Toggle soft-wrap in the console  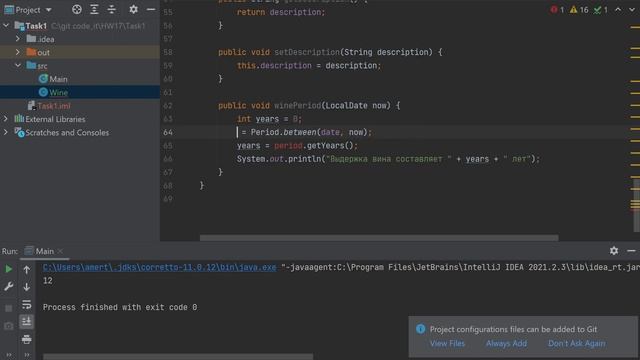click(x=27, y=304)
